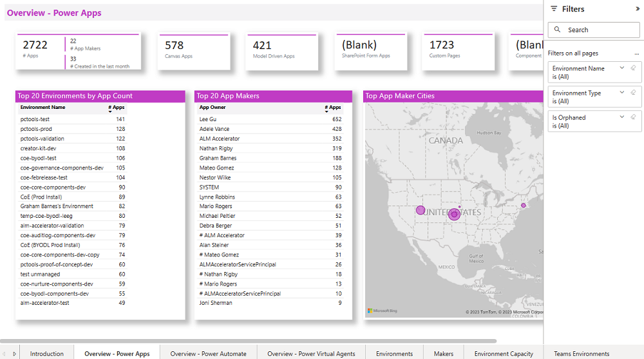Sort by the # Apps column in Top 20 Environments
The height and width of the screenshot is (359, 644).
coord(116,108)
